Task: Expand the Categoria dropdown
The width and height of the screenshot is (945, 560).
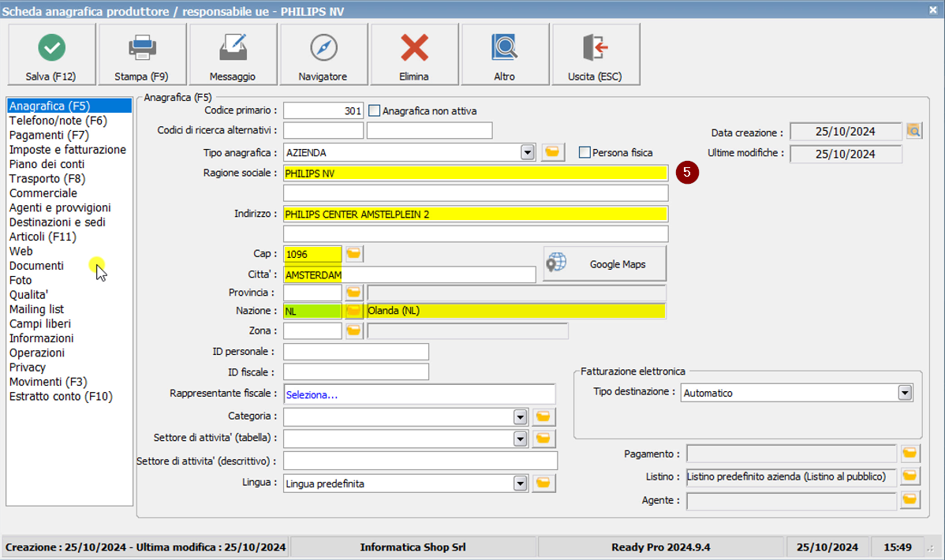Action: pyautogui.click(x=520, y=416)
